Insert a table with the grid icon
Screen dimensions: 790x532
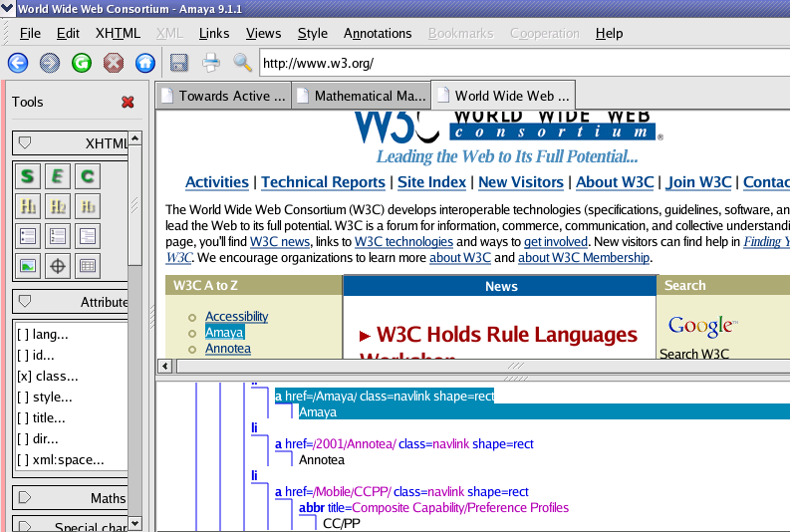(x=88, y=266)
